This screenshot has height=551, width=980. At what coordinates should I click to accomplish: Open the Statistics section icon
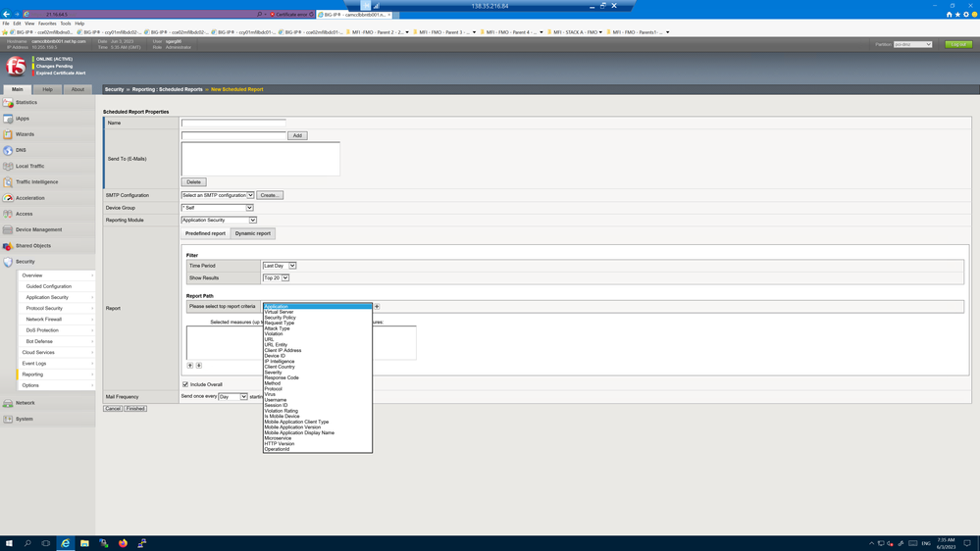(x=8, y=102)
